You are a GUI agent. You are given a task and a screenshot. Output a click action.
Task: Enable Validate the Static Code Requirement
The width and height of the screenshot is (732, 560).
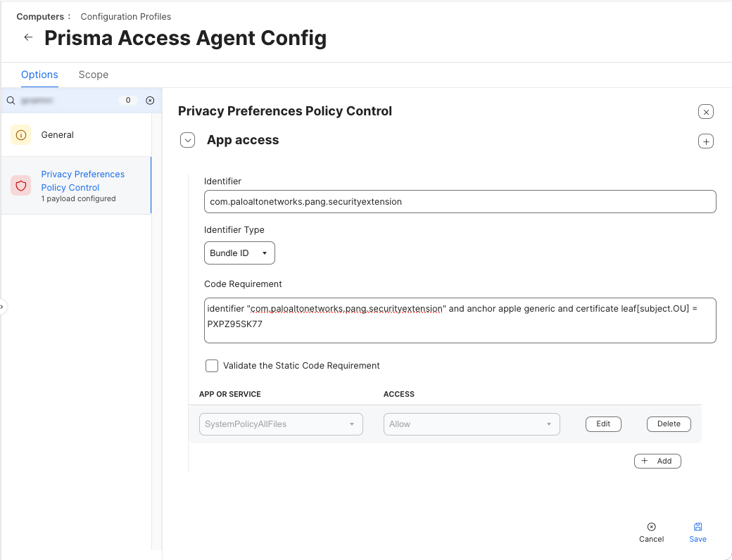[x=212, y=366]
